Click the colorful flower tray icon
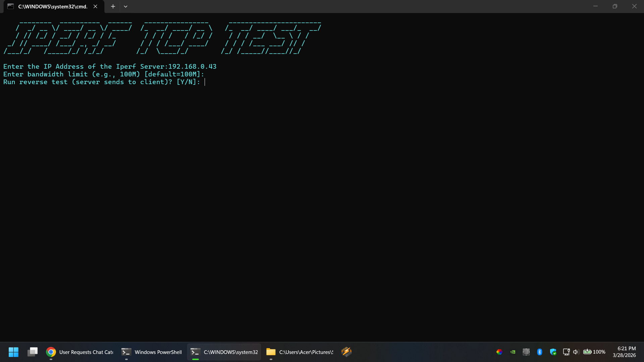Viewport: 644px width, 362px height. [499, 352]
